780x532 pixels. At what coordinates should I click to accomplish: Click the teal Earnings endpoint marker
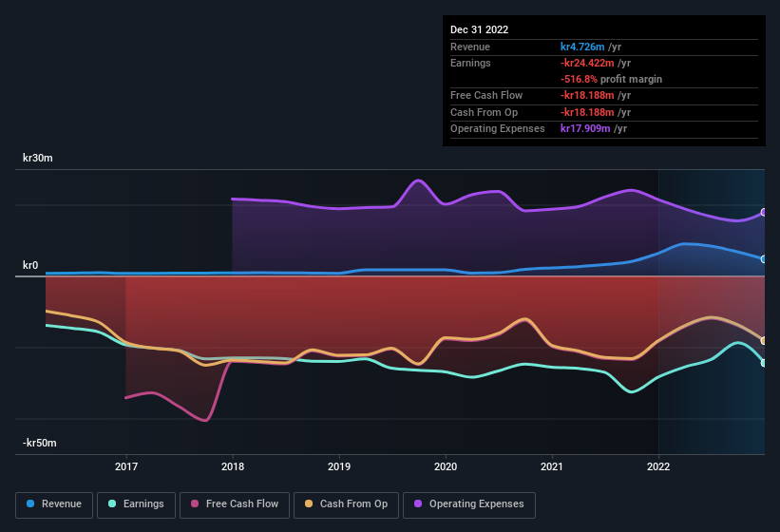click(764, 363)
